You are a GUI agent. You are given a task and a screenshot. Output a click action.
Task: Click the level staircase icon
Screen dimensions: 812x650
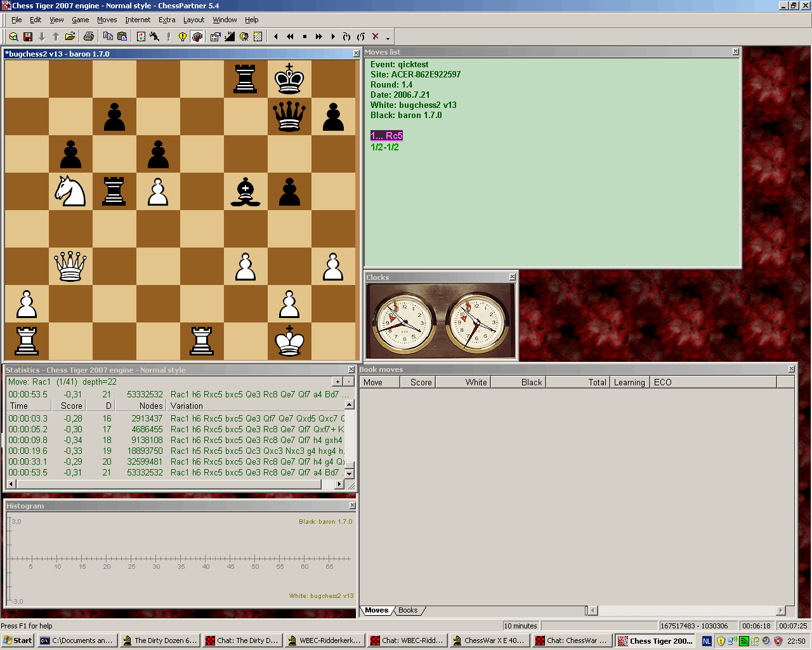230,37
